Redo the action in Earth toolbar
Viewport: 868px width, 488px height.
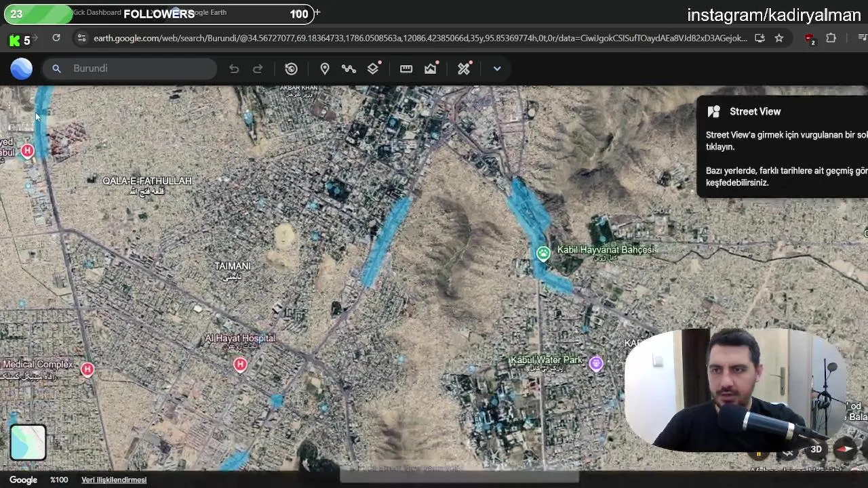coord(258,68)
